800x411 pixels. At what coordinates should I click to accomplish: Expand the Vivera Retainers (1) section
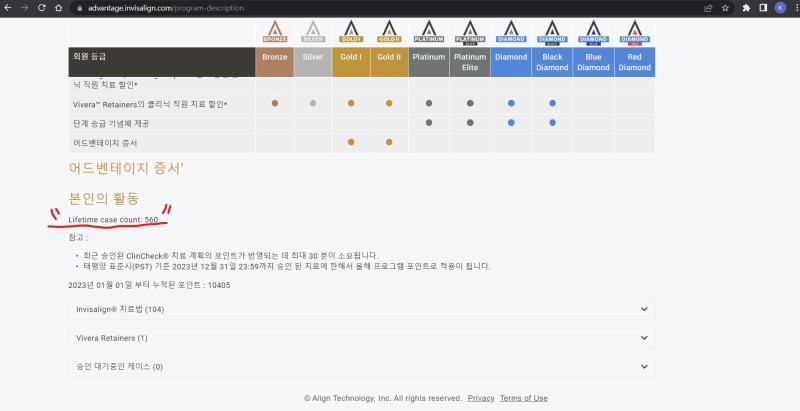click(362, 338)
